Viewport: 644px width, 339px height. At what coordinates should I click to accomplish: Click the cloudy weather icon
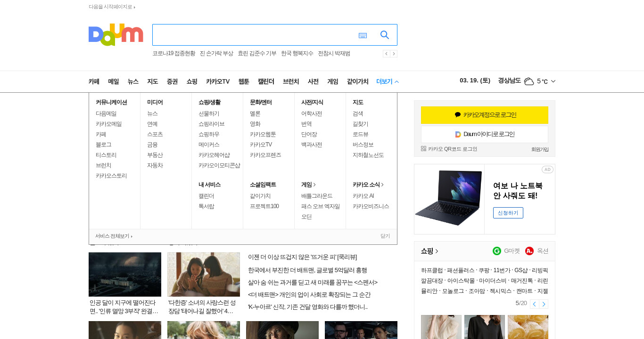tap(528, 81)
